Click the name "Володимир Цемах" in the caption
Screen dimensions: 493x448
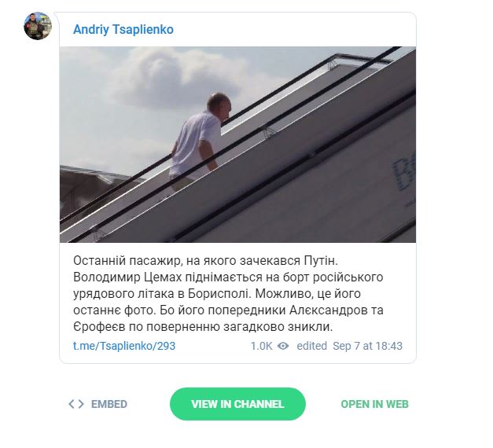click(x=122, y=277)
